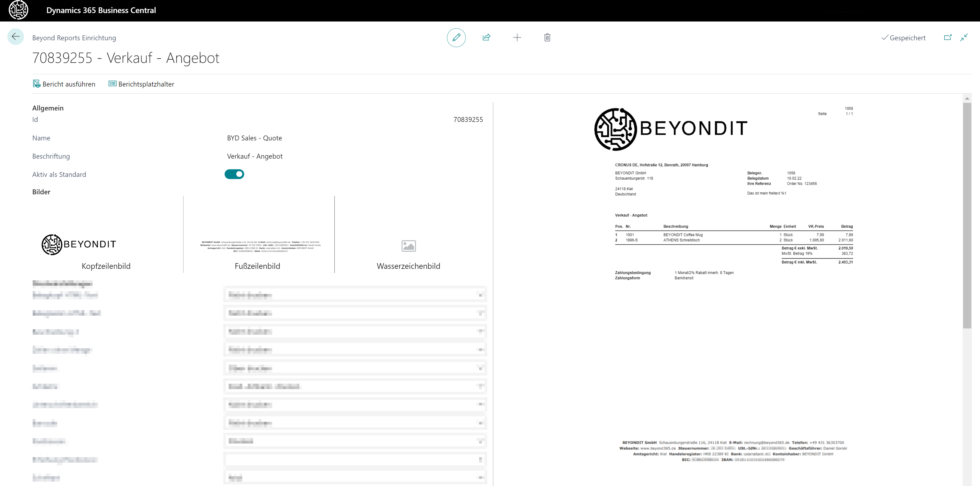This screenshot has width=980, height=486.
Task: Click 'Order No. 123456' reference in preview
Action: coord(802,184)
